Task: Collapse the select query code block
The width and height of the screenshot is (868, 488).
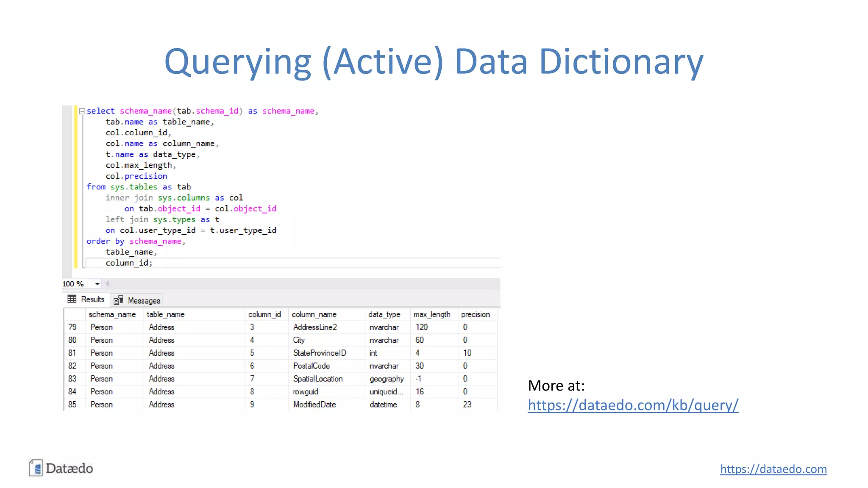Action: point(82,111)
